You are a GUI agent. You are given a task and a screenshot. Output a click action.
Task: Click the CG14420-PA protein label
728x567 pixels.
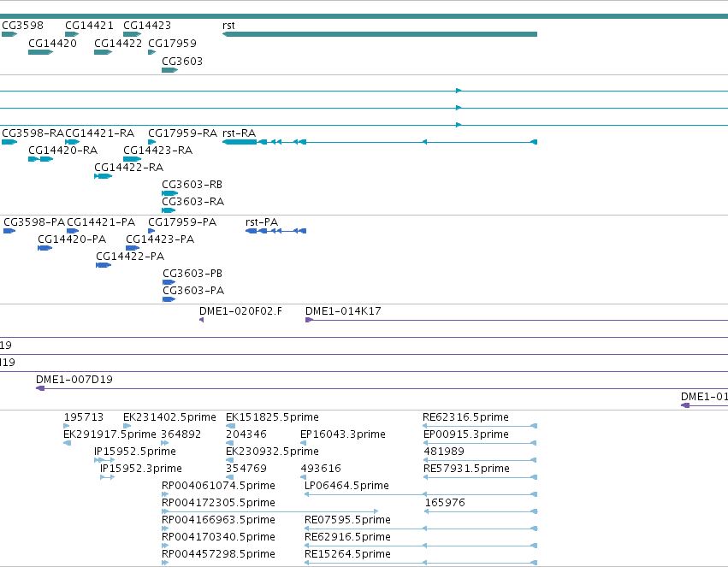point(72,239)
